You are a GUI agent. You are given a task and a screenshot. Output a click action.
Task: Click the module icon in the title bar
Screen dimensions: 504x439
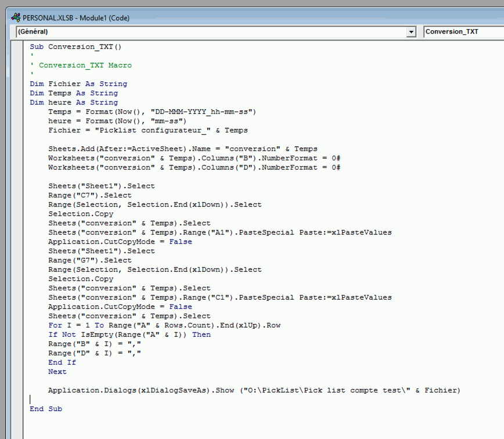point(16,17)
